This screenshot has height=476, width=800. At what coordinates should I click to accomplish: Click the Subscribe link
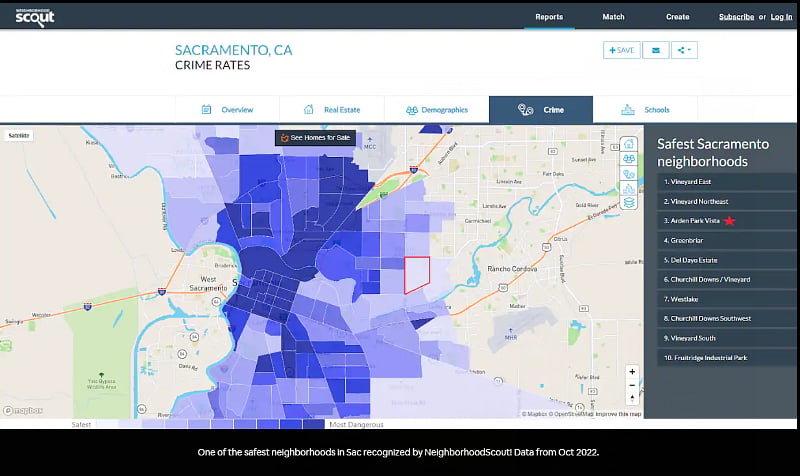pos(736,17)
